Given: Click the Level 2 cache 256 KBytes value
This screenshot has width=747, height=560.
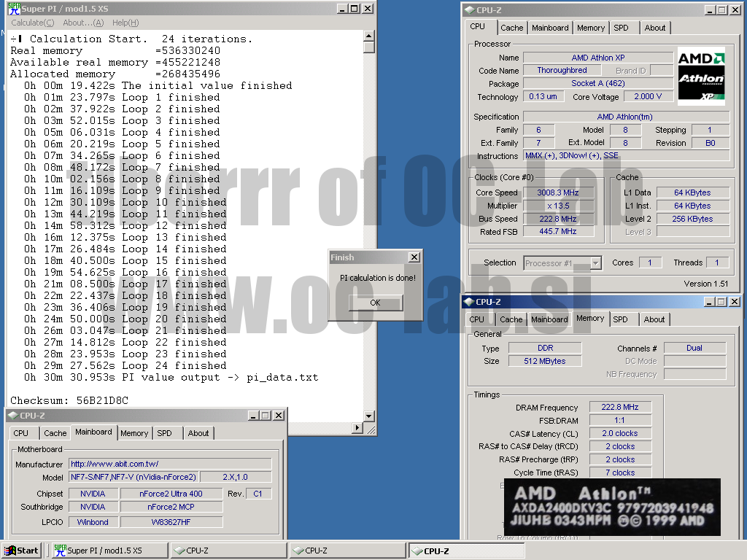Looking at the screenshot, I should (693, 219).
